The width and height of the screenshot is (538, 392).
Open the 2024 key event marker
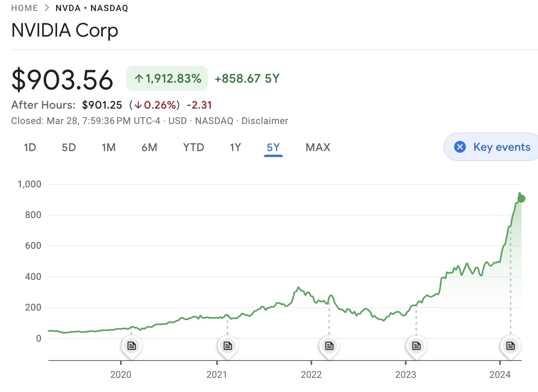pos(510,345)
